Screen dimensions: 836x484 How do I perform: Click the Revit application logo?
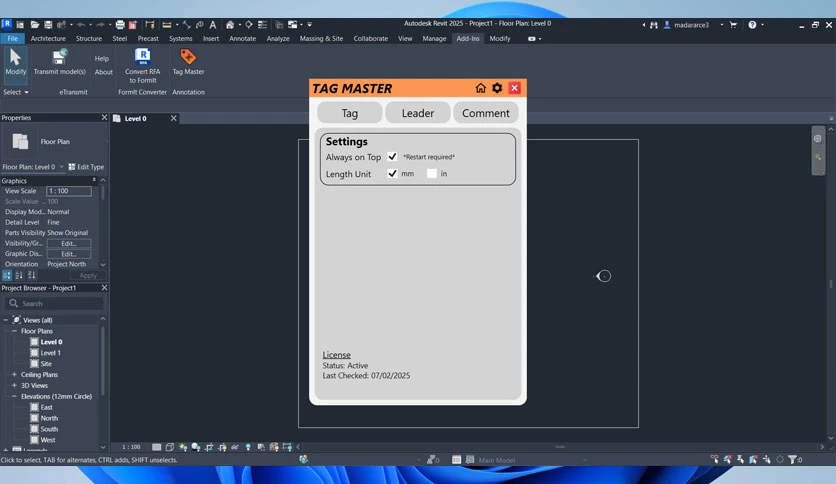point(6,24)
